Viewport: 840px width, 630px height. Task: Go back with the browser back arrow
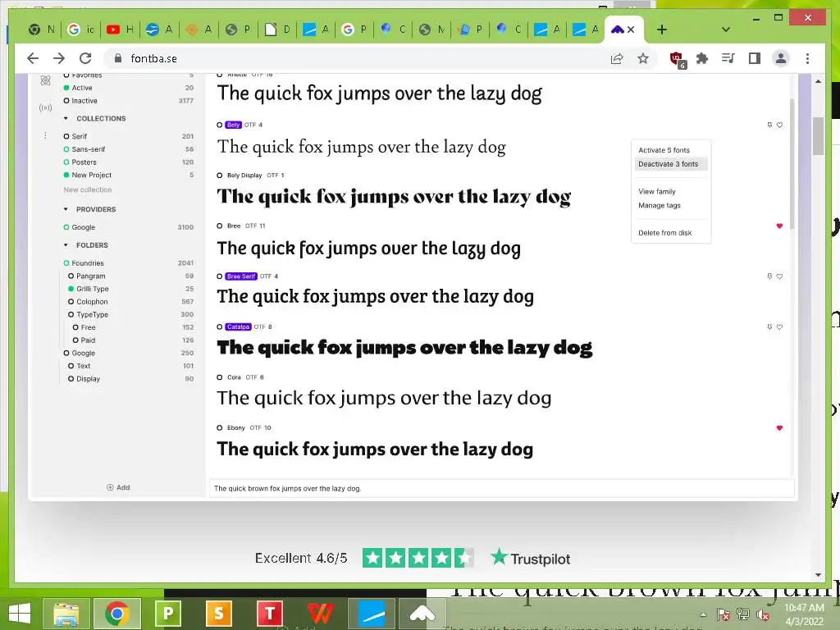coord(33,58)
